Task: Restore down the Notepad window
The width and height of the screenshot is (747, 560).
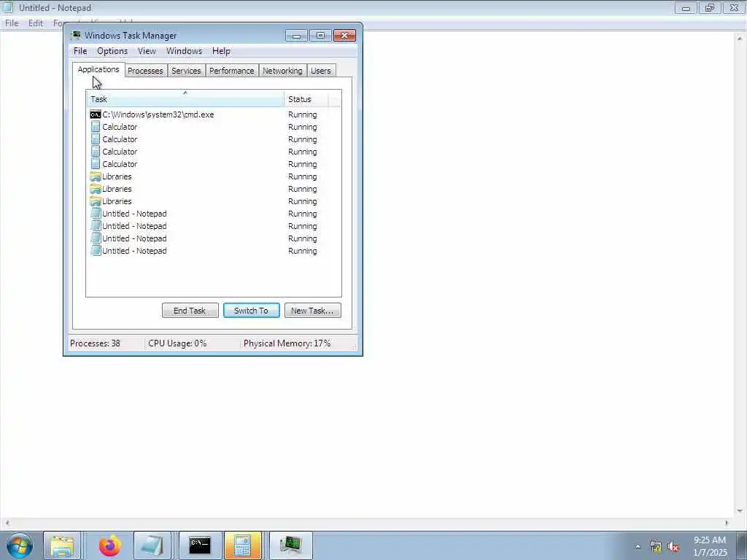Action: click(x=710, y=7)
